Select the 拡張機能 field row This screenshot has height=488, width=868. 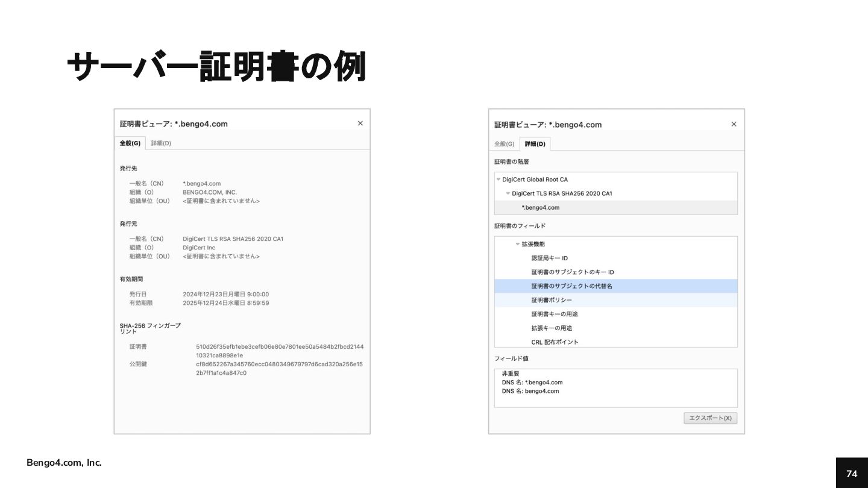(x=616, y=244)
